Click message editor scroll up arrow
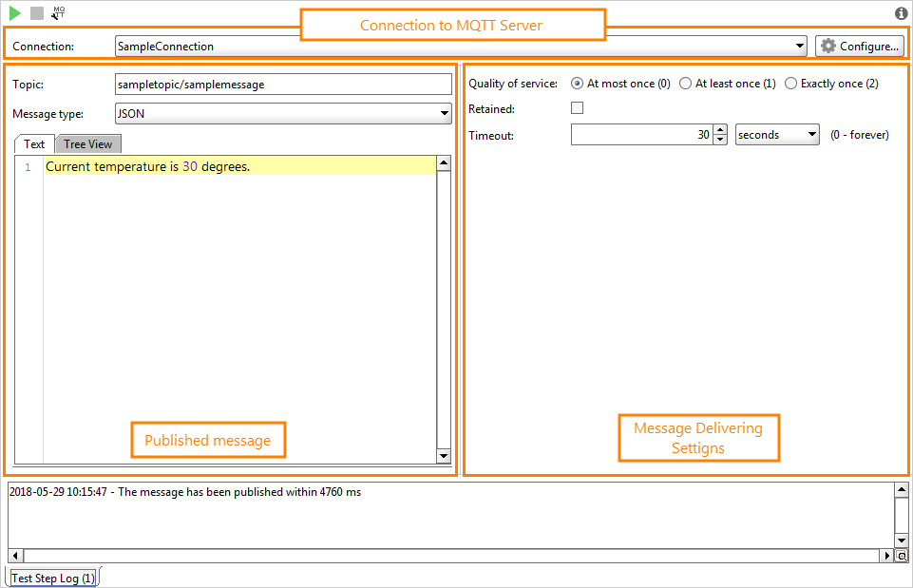This screenshot has width=913, height=588. click(444, 163)
